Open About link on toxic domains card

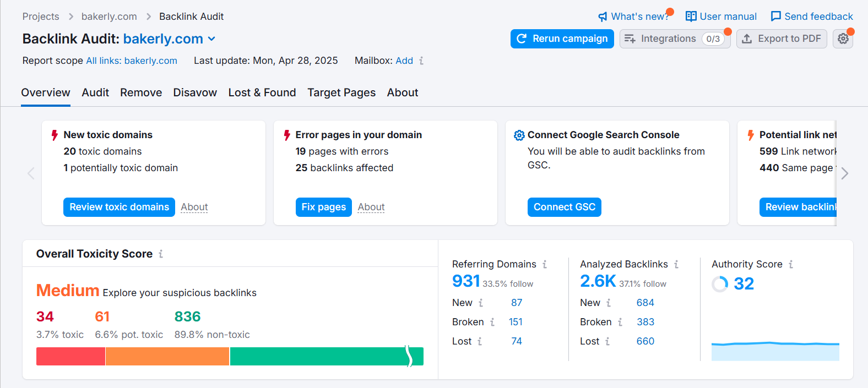click(x=194, y=207)
